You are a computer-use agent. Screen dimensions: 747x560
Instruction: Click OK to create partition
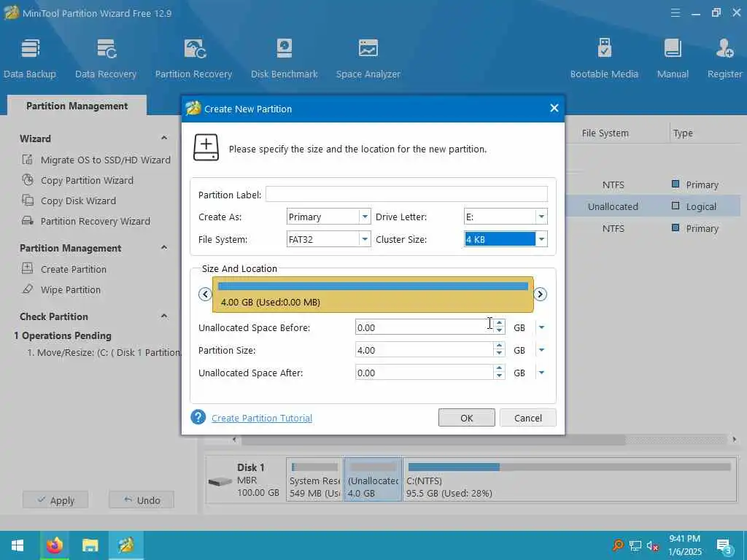(x=466, y=418)
